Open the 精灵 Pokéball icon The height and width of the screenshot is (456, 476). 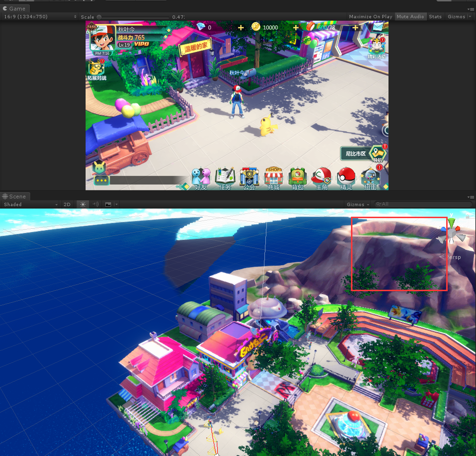(346, 175)
